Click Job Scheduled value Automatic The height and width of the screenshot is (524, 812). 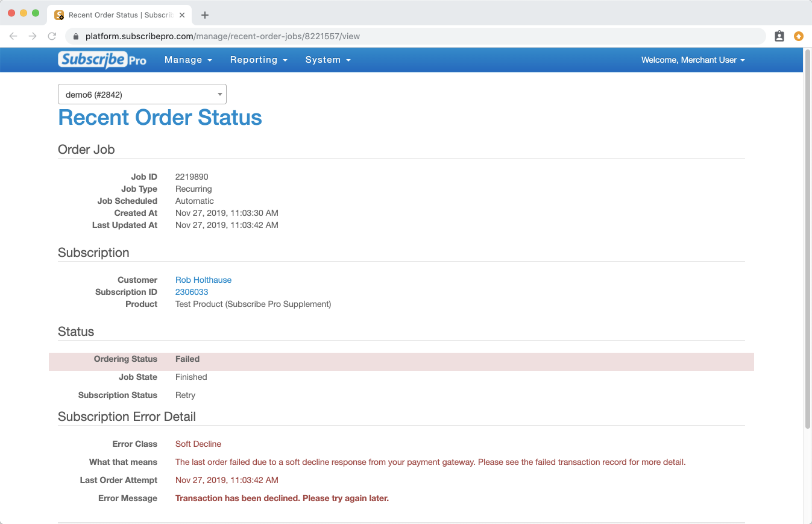(x=195, y=201)
